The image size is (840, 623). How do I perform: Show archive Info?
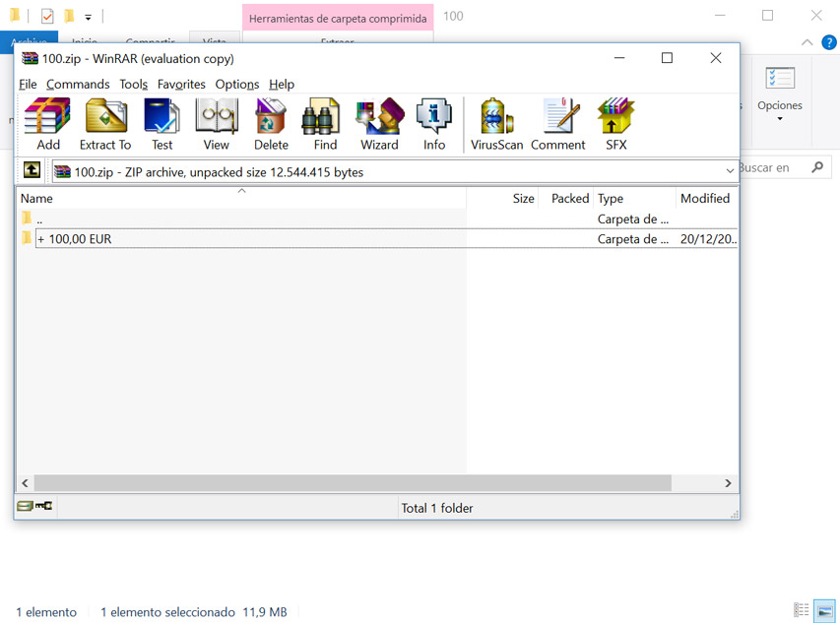[x=434, y=124]
